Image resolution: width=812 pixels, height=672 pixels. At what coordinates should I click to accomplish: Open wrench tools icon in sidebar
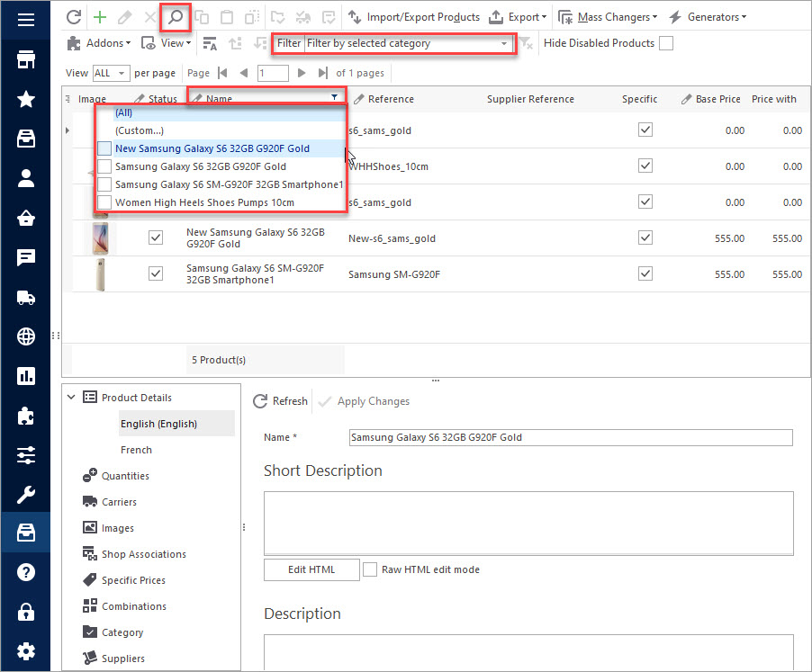tap(26, 495)
